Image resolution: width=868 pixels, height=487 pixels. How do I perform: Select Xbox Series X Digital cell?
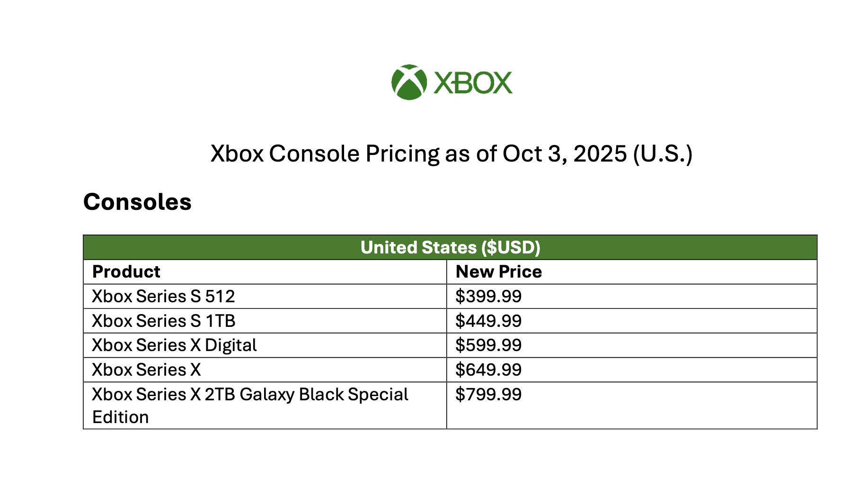pos(265,345)
